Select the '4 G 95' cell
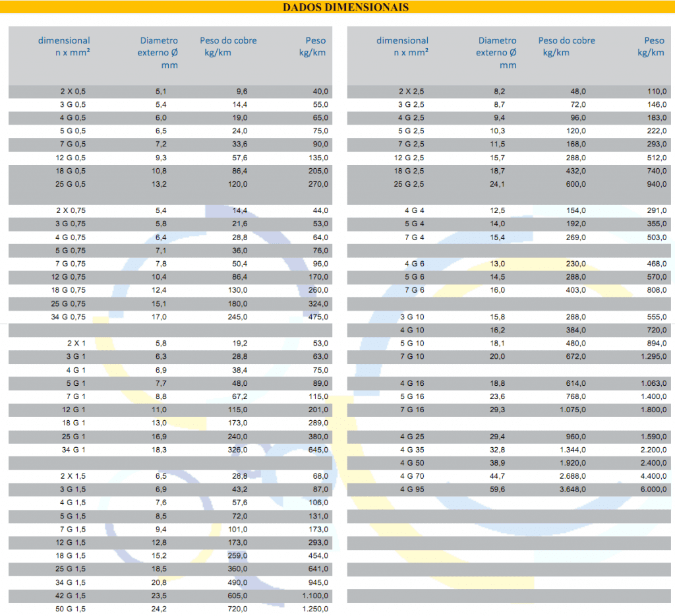This screenshot has height=616, width=675. click(x=412, y=489)
